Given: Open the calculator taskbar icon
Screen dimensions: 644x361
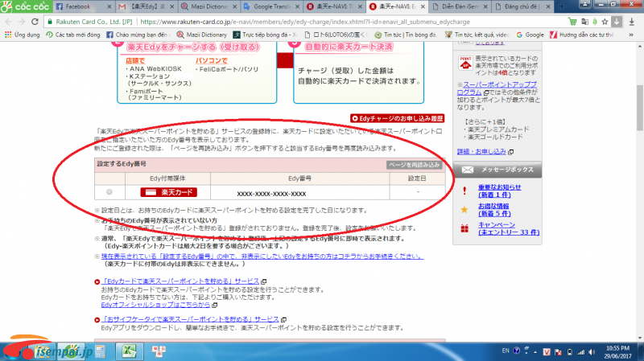Looking at the screenshot, I should tap(100, 351).
